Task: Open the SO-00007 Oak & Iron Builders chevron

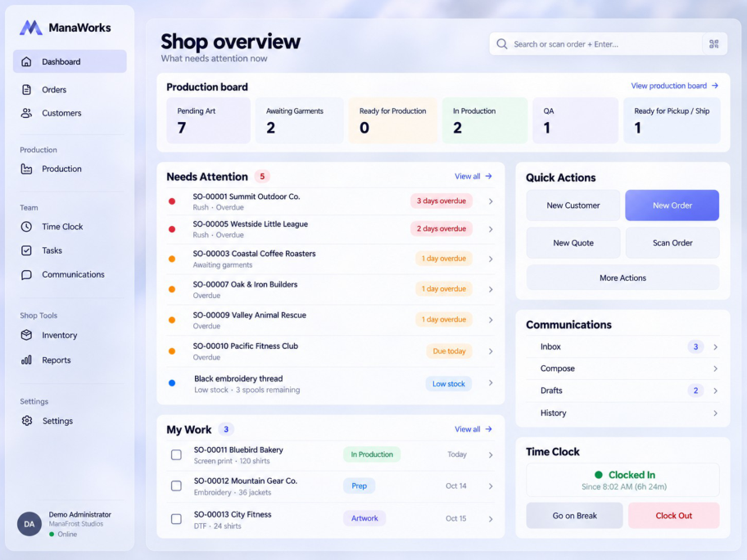Action: [491, 289]
